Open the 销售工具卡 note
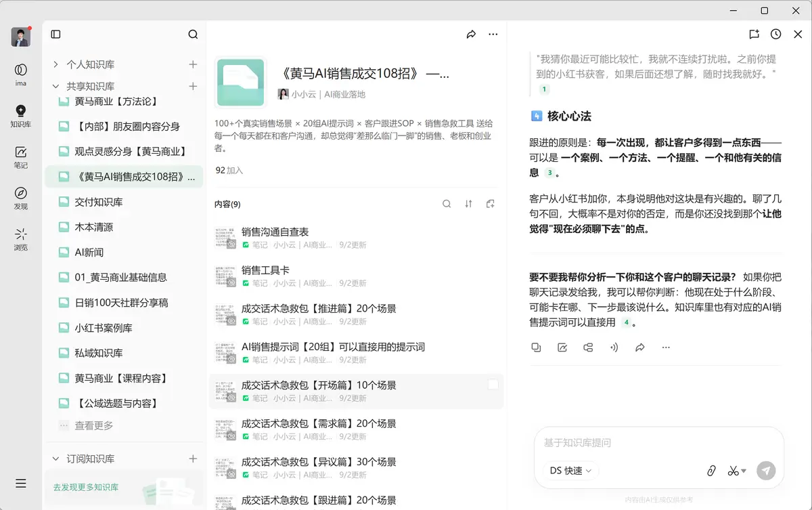This screenshot has height=510, width=812. (356, 276)
